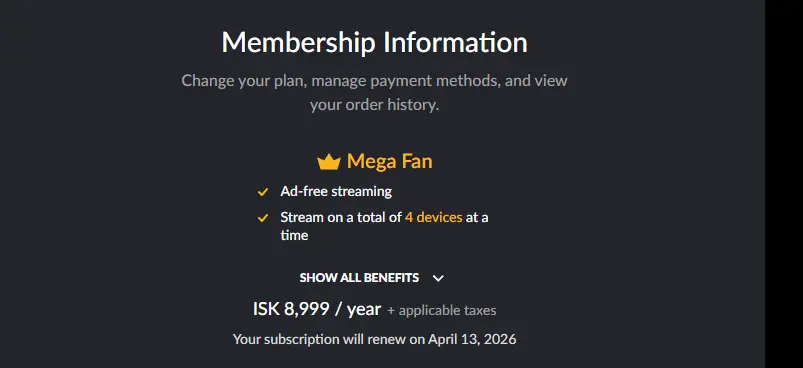Viewport: 803px width, 368px height.
Task: Click the Stream on a total of text
Action: (x=341, y=217)
